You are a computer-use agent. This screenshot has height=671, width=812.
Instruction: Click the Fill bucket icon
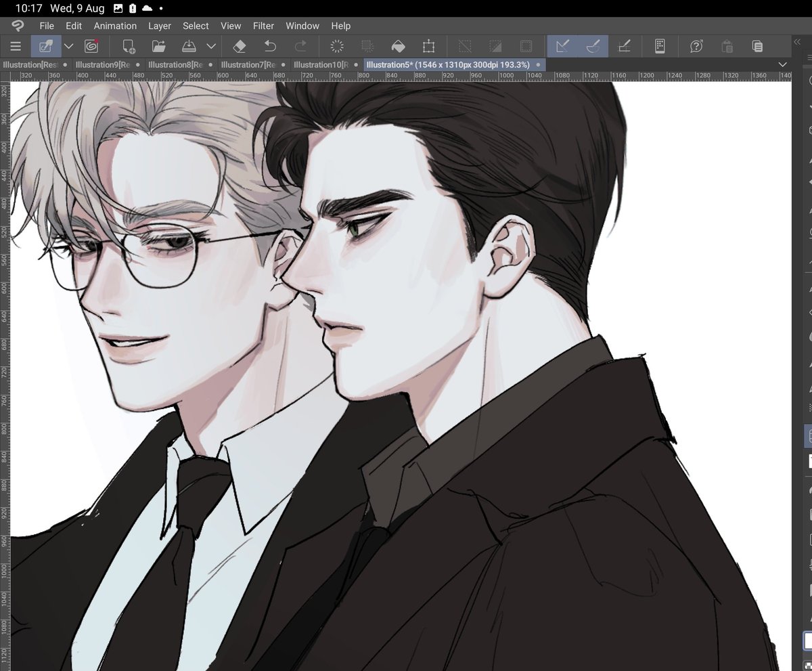click(399, 46)
